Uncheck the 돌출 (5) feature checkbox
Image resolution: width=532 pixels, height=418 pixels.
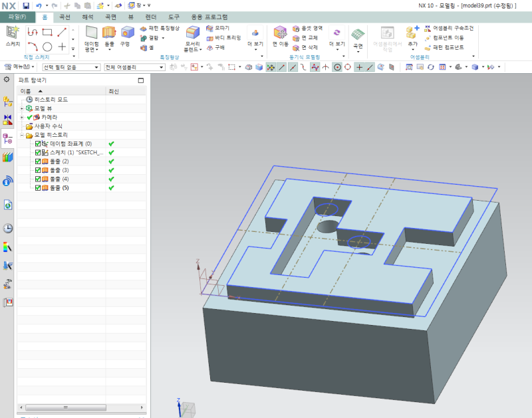pyautogui.click(x=38, y=188)
